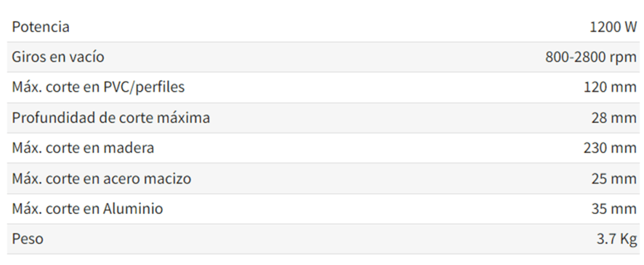This screenshot has width=644, height=265.
Task: Click Máx. corte en Aluminio label
Action: pos(88,209)
